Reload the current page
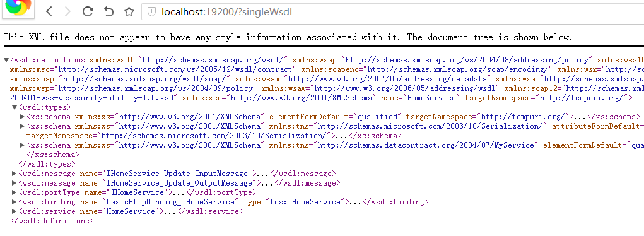The image size is (644, 236). pos(88,11)
